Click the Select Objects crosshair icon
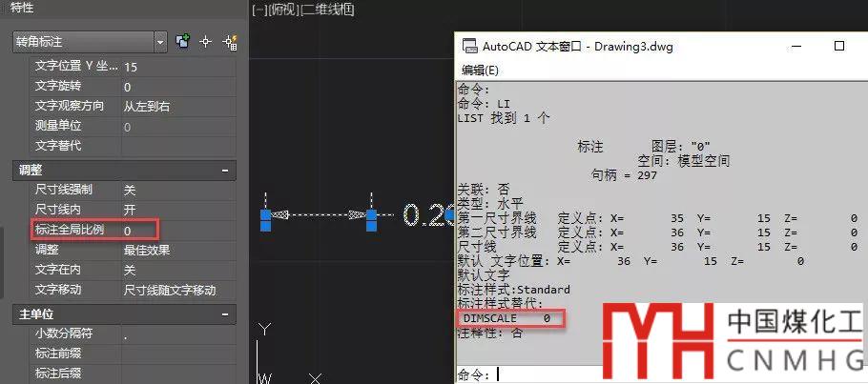The height and width of the screenshot is (384, 868). click(206, 42)
